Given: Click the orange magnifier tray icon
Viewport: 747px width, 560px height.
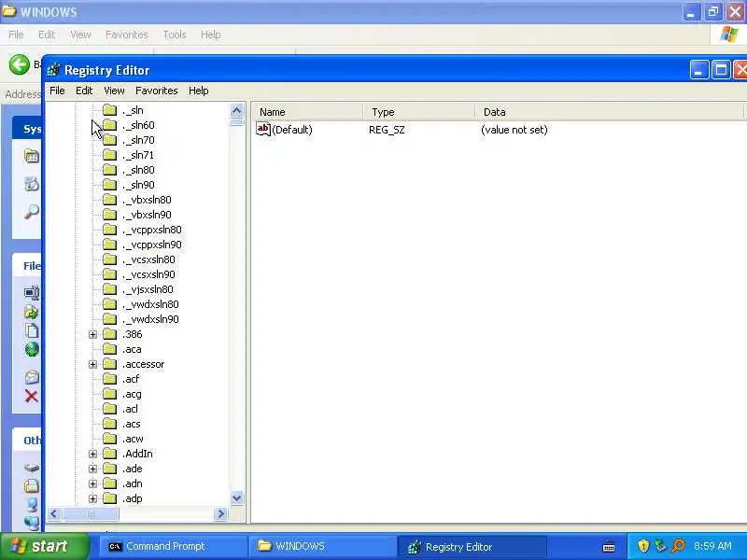Looking at the screenshot, I should tap(679, 546).
